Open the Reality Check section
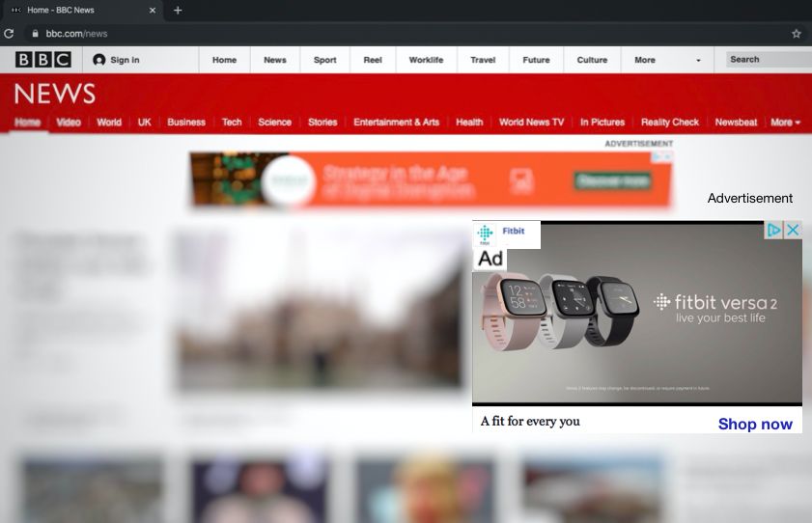 (670, 123)
